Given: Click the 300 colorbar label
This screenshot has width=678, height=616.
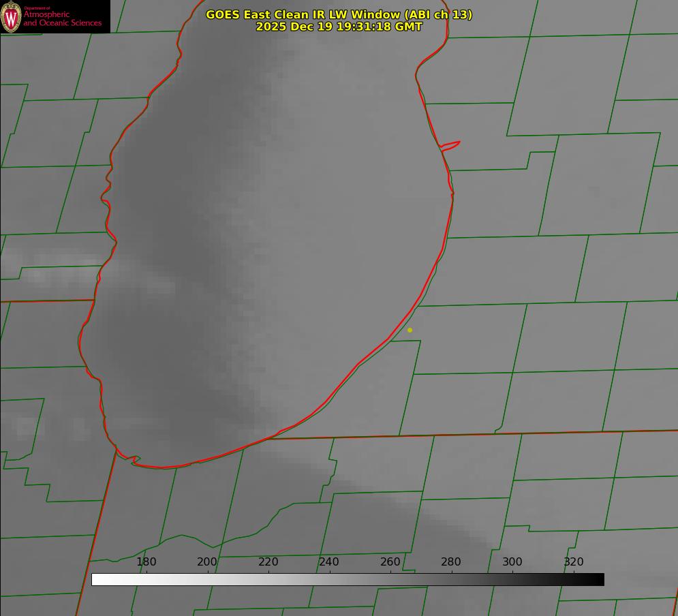Looking at the screenshot, I should 512,562.
